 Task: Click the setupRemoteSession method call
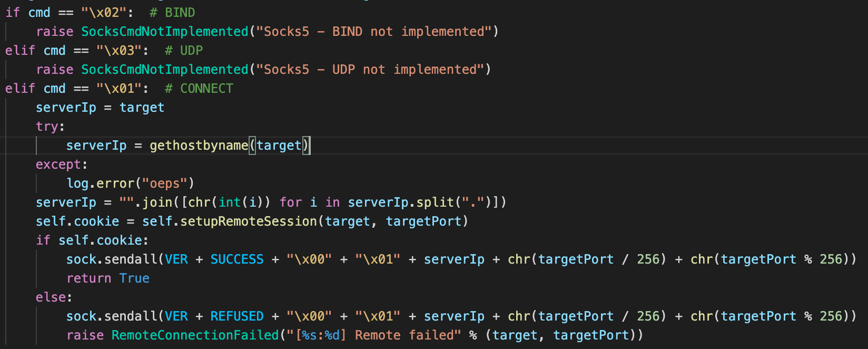pyautogui.click(x=249, y=221)
